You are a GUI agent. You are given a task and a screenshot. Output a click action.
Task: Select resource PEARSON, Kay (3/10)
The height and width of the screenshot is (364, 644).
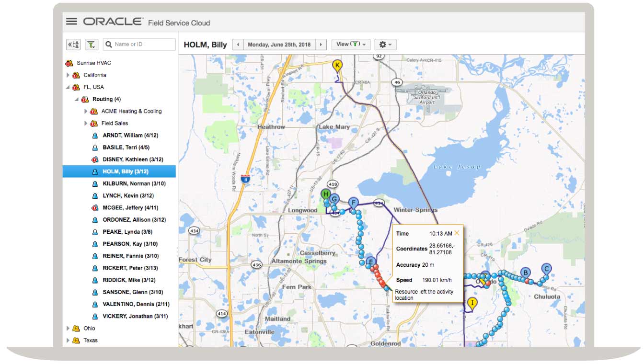click(x=130, y=244)
